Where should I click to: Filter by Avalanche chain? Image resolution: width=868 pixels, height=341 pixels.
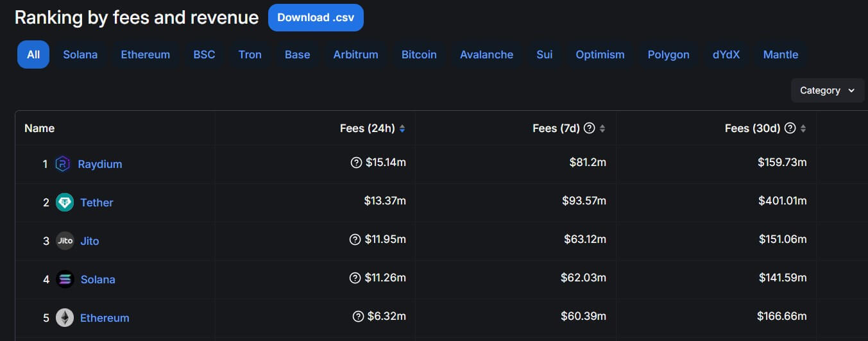pos(486,54)
